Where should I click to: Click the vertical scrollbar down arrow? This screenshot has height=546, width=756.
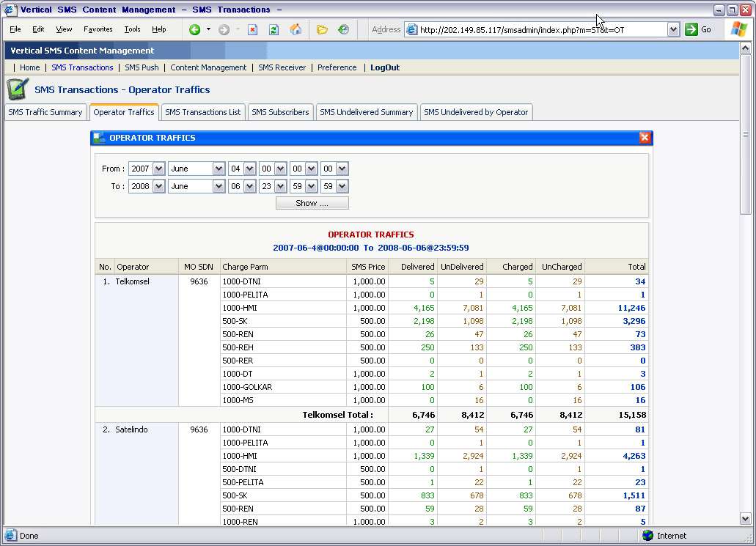pos(747,517)
